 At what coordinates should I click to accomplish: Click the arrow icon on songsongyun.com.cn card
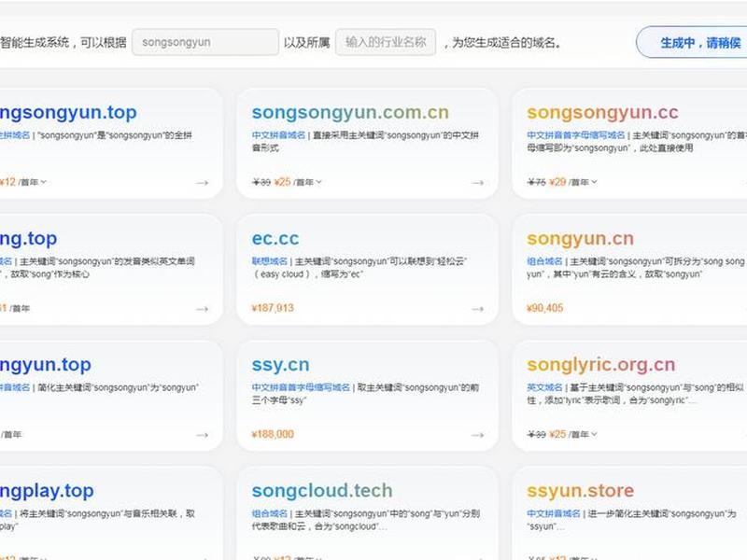pos(477,183)
